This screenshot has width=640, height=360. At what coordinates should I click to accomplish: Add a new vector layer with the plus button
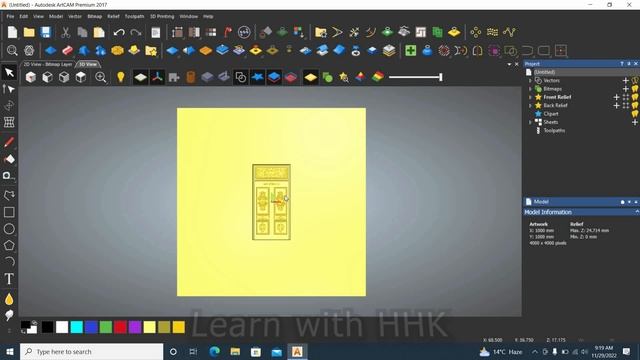[626, 80]
